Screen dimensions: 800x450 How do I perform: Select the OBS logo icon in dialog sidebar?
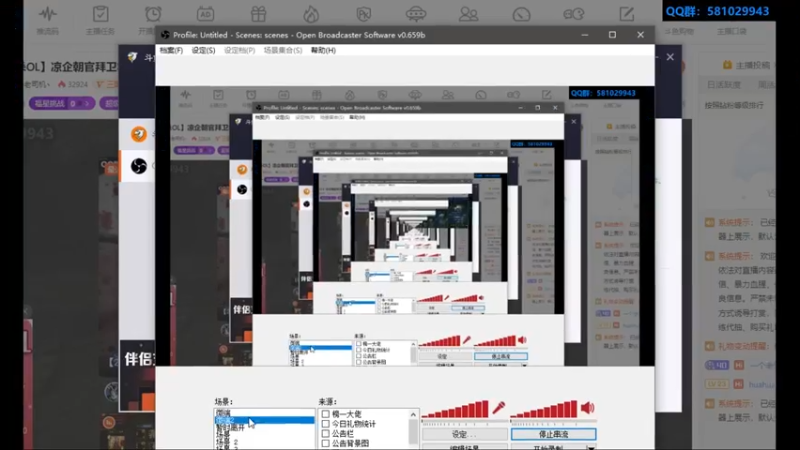point(138,166)
